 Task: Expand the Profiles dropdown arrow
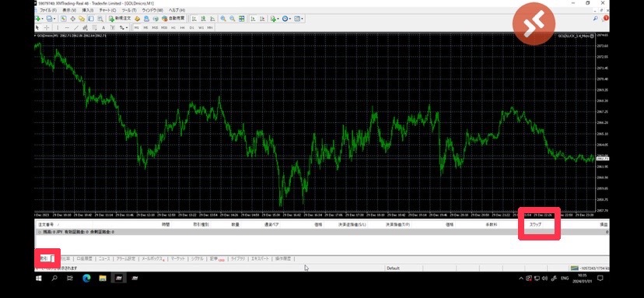coord(54,19)
